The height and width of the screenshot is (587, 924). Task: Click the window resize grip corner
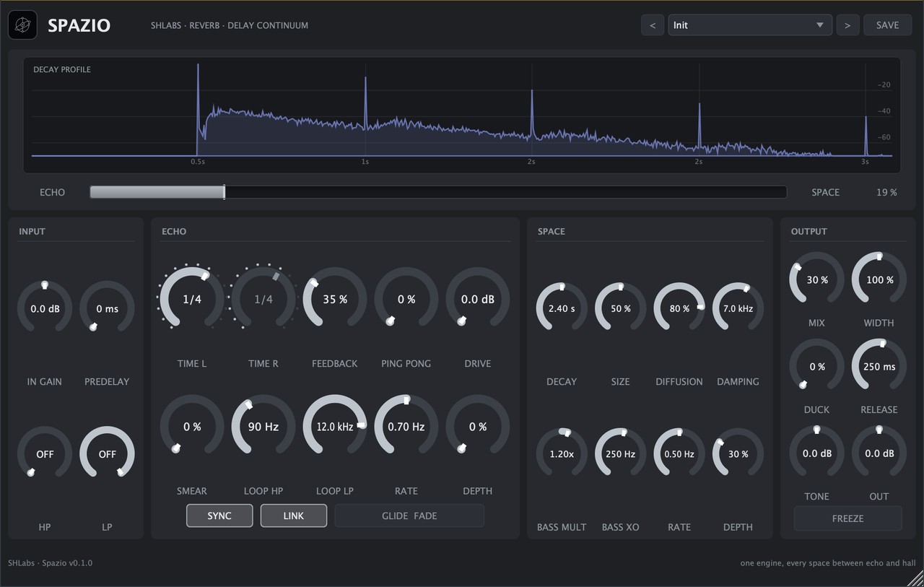915,578
